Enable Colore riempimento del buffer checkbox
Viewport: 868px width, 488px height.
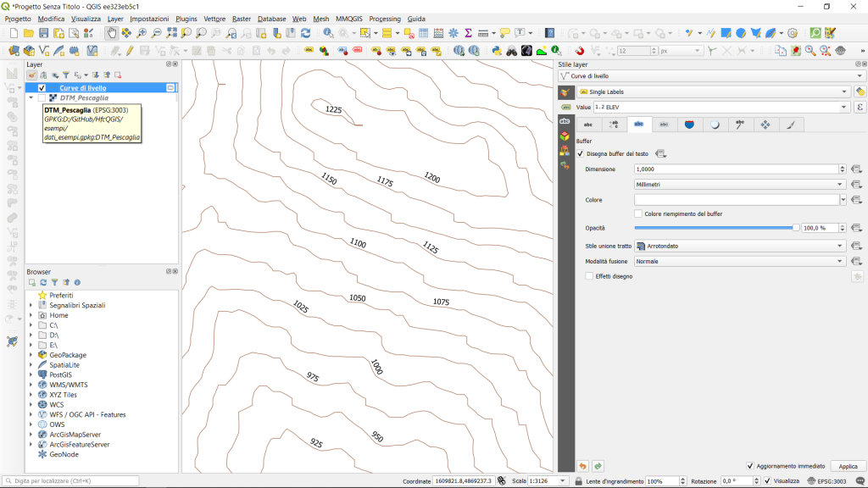[638, 213]
